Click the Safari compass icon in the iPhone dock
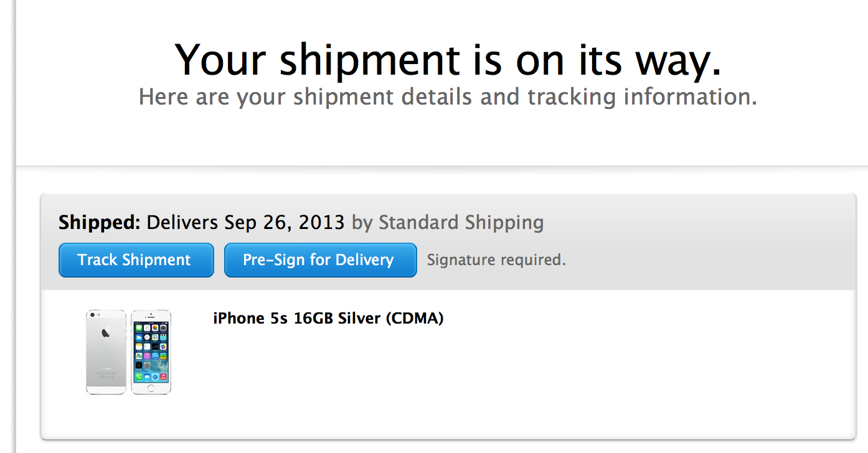 [155, 377]
